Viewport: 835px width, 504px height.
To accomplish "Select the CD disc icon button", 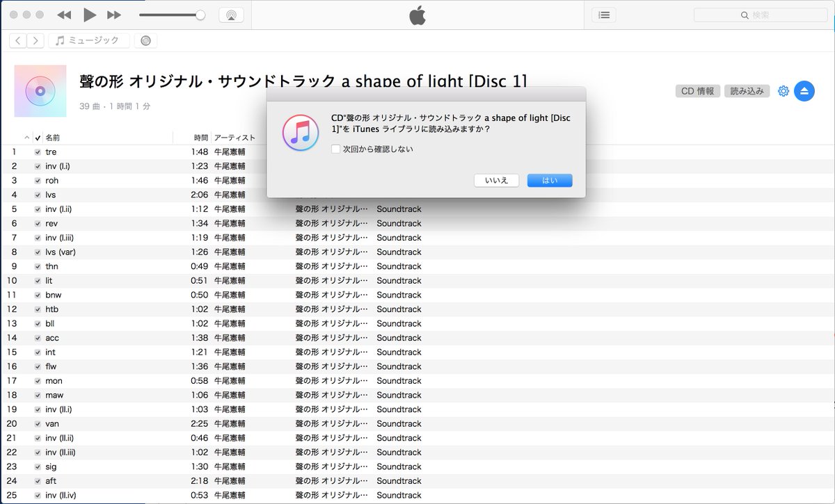I will click(145, 40).
